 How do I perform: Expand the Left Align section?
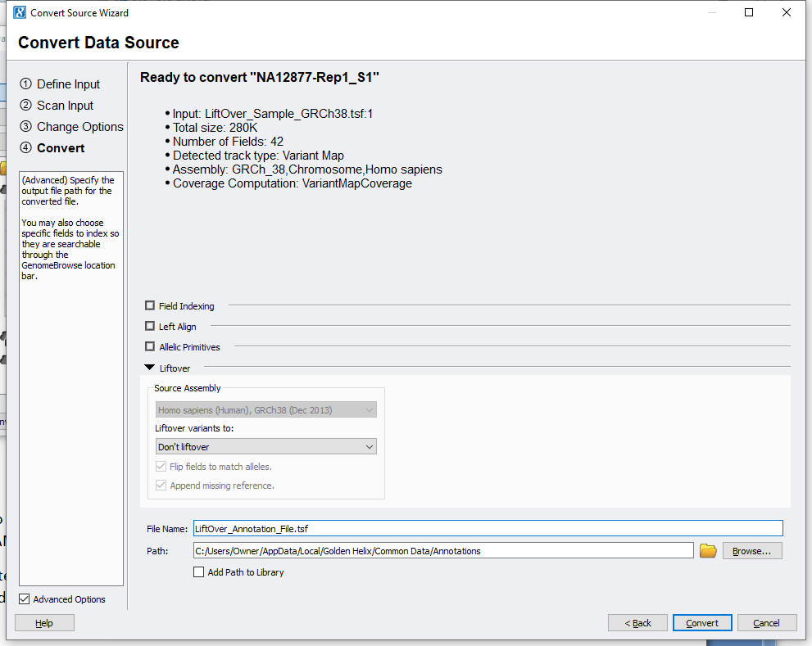click(x=149, y=326)
